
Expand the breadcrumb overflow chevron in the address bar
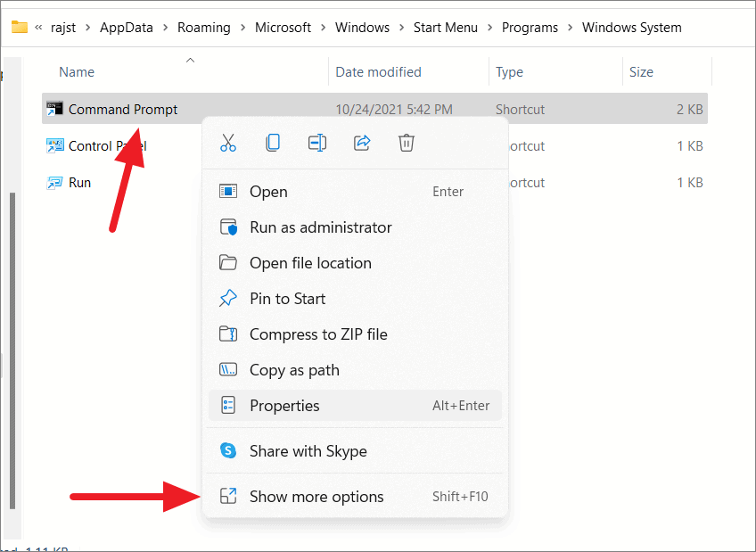coord(38,28)
